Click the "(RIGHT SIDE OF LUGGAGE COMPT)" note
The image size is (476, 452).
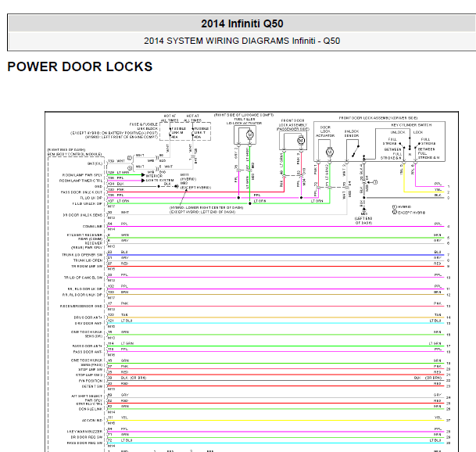pyautogui.click(x=244, y=115)
